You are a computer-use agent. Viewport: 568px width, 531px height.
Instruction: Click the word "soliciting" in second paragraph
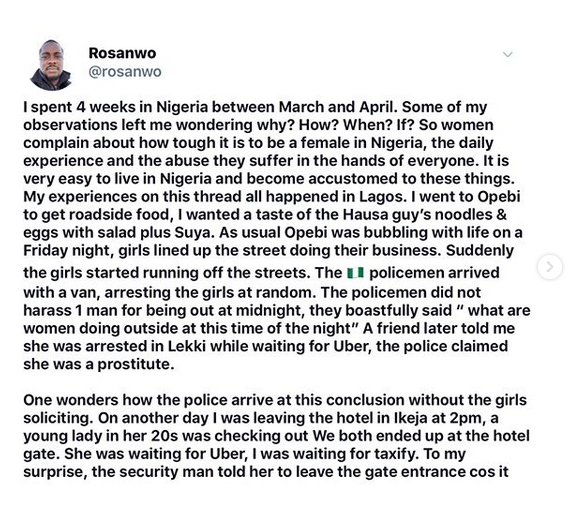pyautogui.click(x=60, y=418)
